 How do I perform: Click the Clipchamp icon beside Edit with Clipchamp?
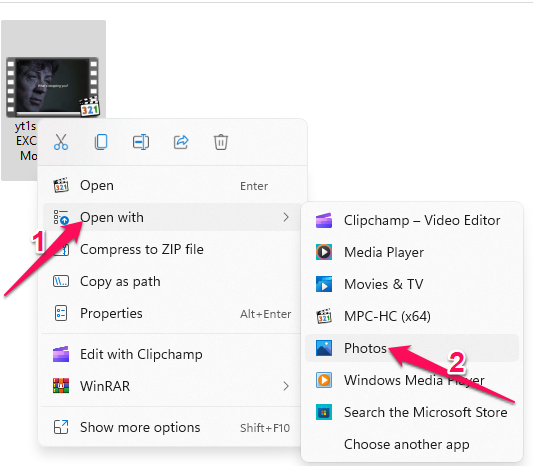[61, 354]
